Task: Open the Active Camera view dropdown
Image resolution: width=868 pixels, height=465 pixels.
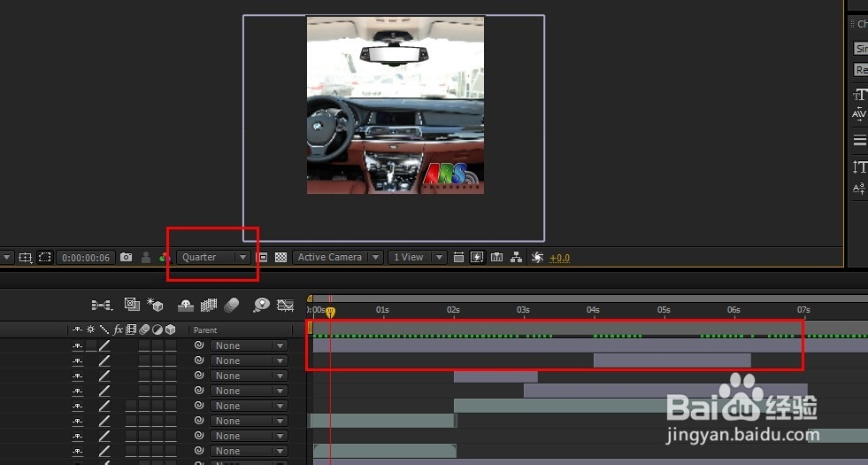Action: pos(338,257)
